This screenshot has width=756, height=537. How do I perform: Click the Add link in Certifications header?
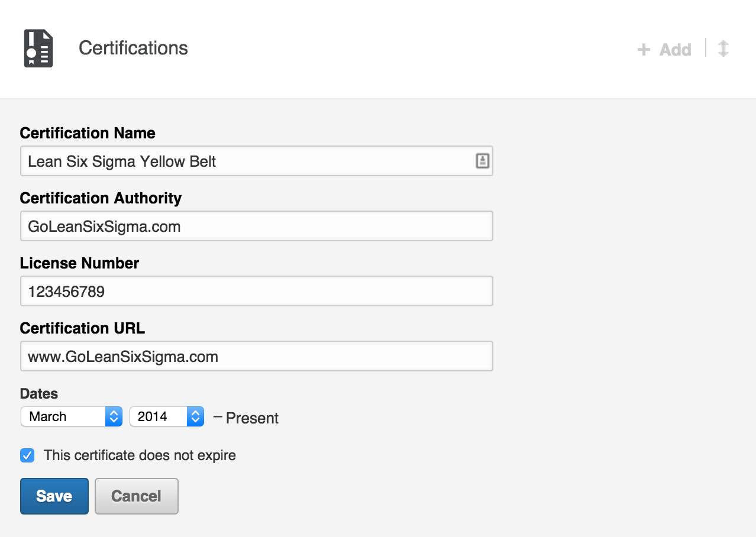click(676, 50)
